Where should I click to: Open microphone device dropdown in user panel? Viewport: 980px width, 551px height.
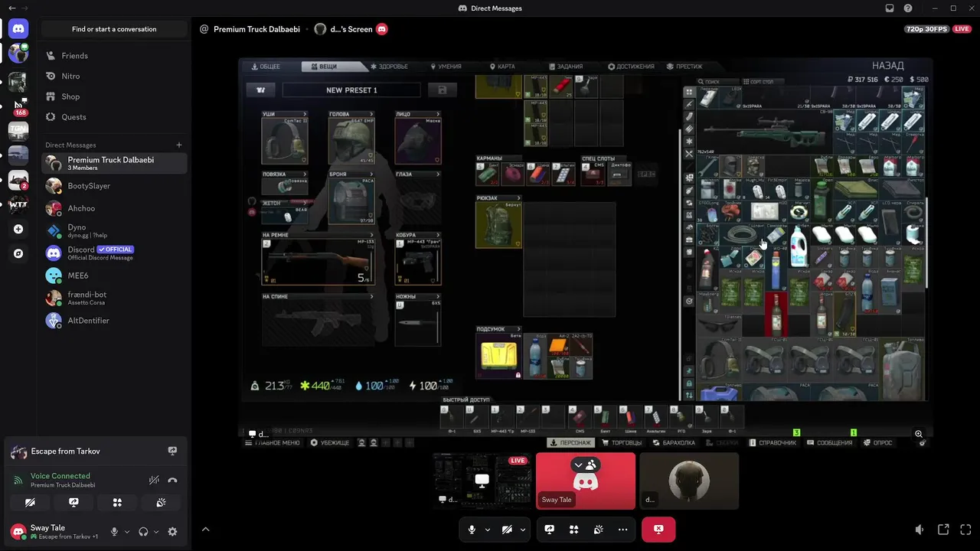(x=127, y=532)
